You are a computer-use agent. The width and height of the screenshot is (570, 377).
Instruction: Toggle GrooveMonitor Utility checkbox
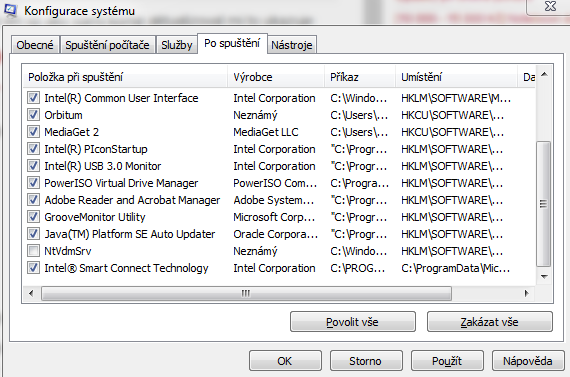pos(33,217)
